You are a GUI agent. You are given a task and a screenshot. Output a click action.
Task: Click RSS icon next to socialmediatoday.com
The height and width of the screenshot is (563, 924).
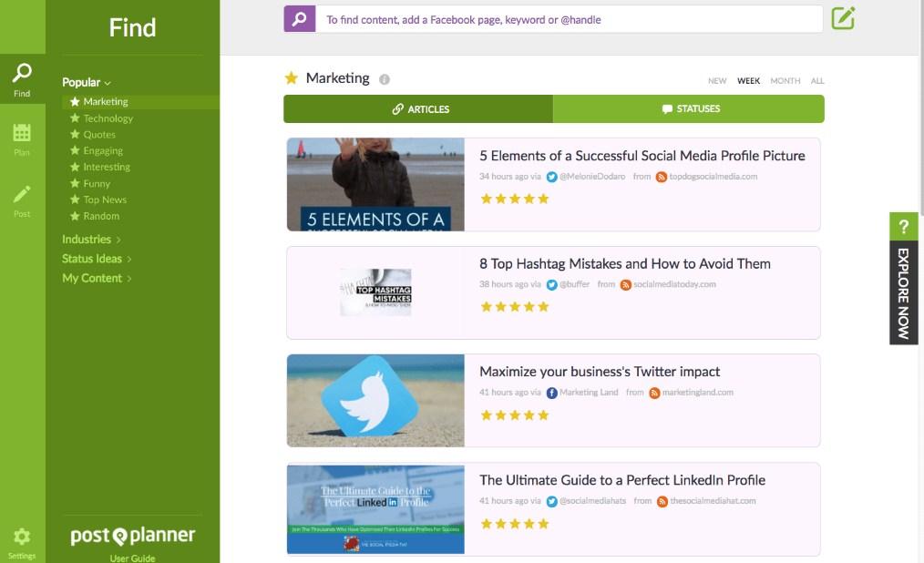coord(626,284)
